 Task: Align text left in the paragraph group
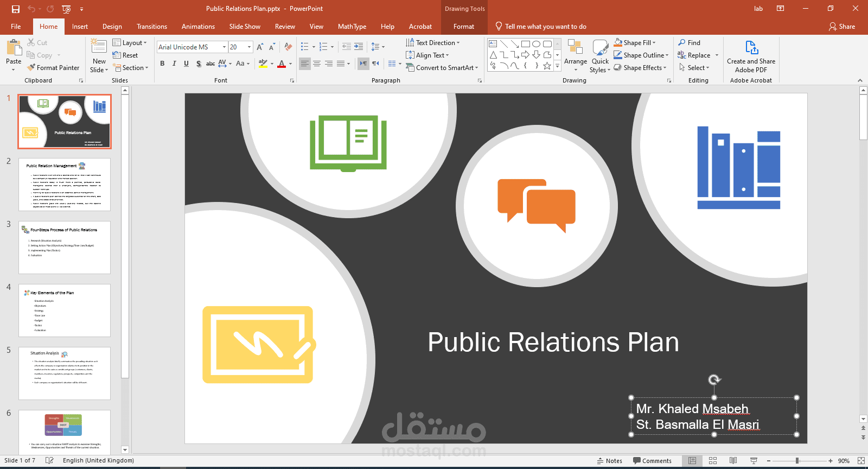(305, 64)
